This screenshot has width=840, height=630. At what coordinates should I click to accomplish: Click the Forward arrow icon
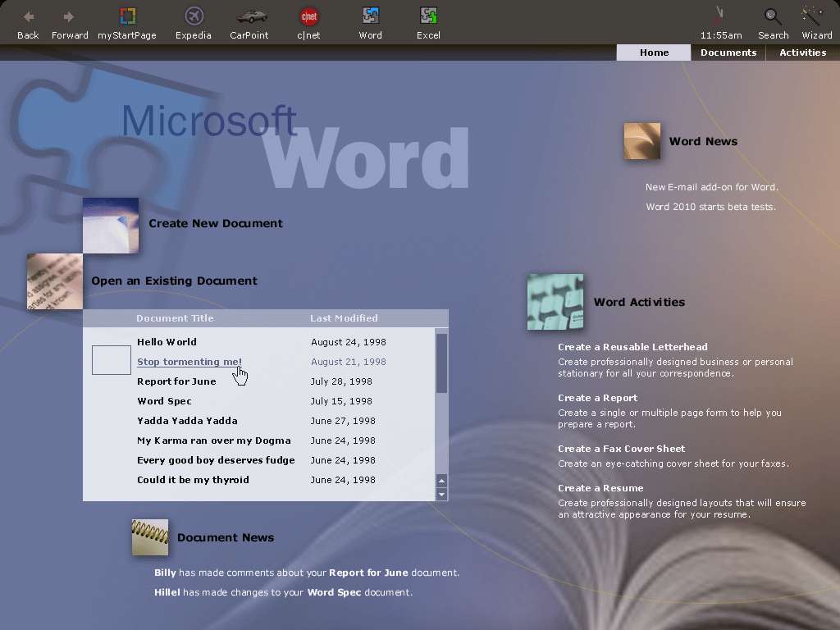pyautogui.click(x=69, y=16)
